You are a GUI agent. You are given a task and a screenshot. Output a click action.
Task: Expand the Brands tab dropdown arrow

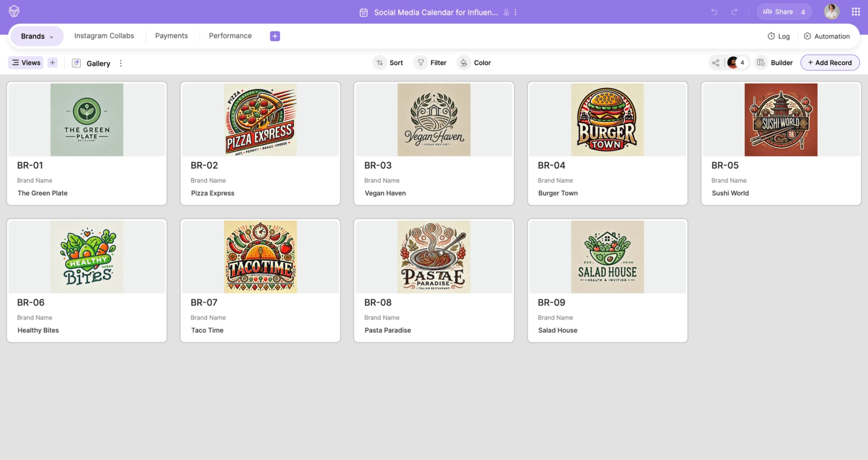pos(52,37)
